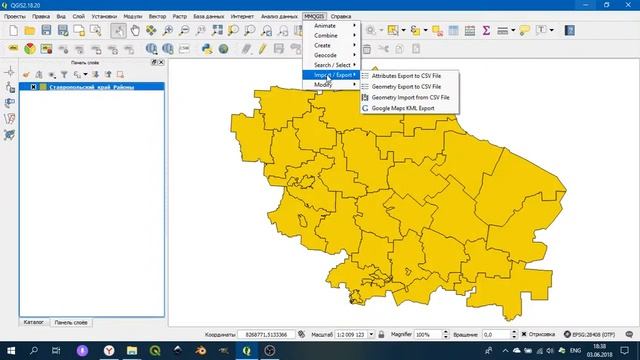Open the New Print Composer icon
This screenshot has width=640, height=360.
click(79, 30)
